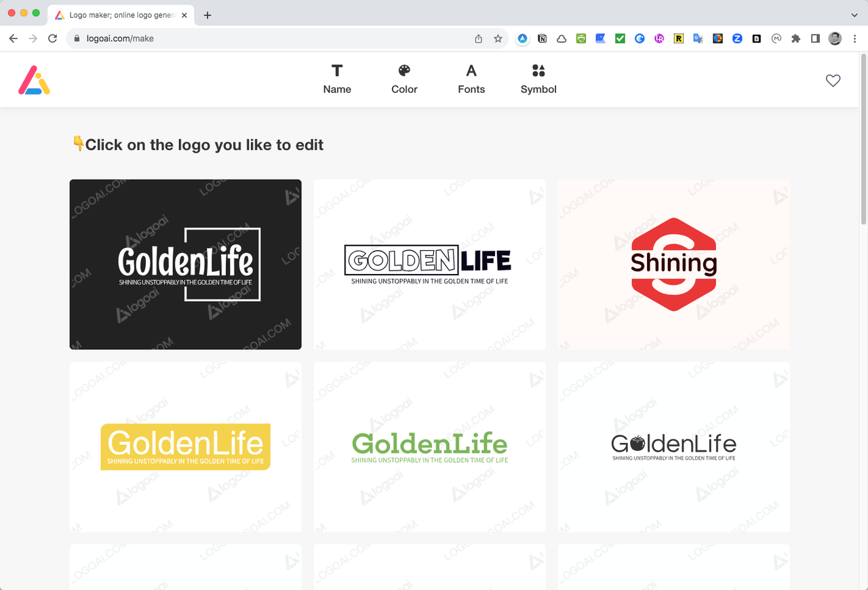
Task: Open the browser extensions puzzle icon
Action: pos(796,39)
